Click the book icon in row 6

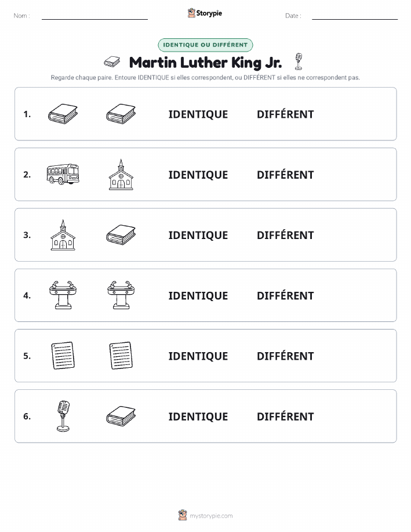point(121,416)
